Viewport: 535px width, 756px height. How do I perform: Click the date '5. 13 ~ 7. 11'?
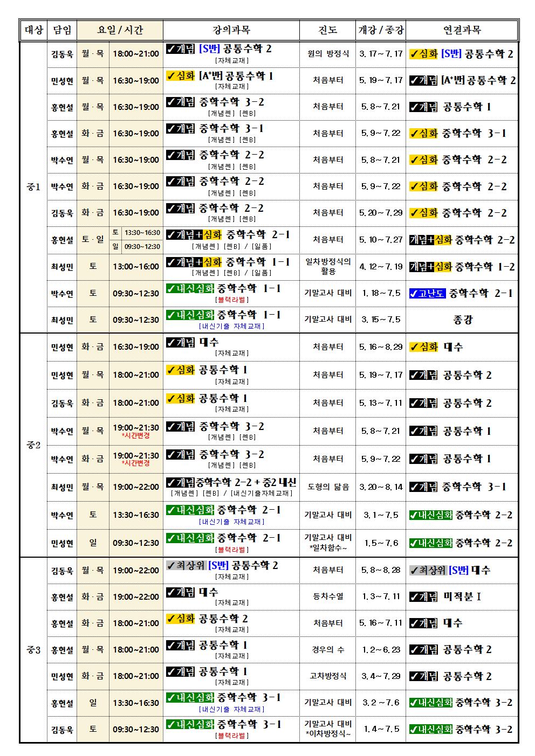pos(381,403)
